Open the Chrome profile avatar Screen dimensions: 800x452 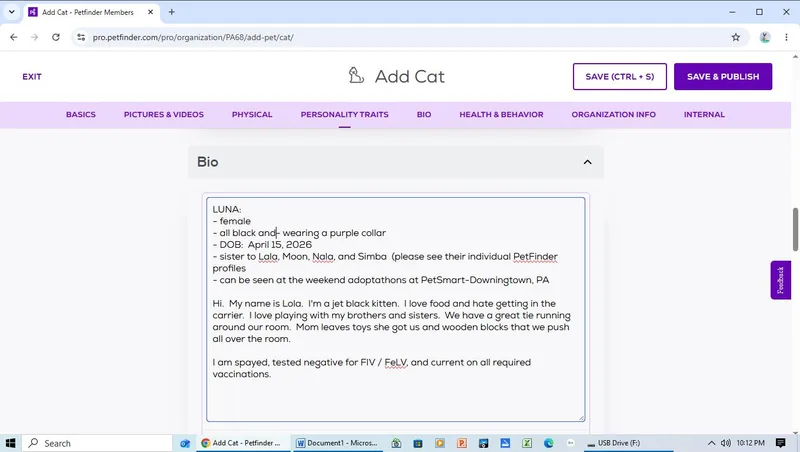pyautogui.click(x=765, y=37)
